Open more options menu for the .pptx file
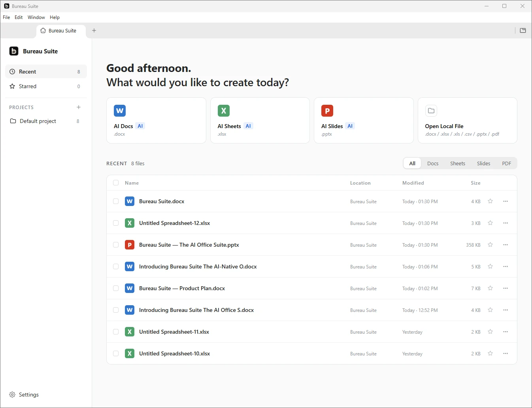This screenshot has width=532, height=408. (x=506, y=245)
